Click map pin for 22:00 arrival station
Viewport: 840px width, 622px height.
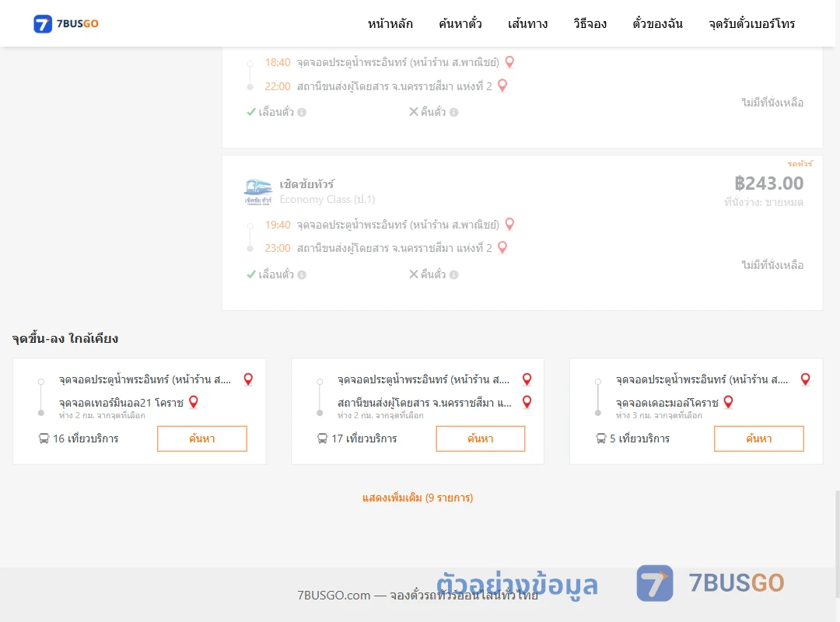tap(502, 86)
